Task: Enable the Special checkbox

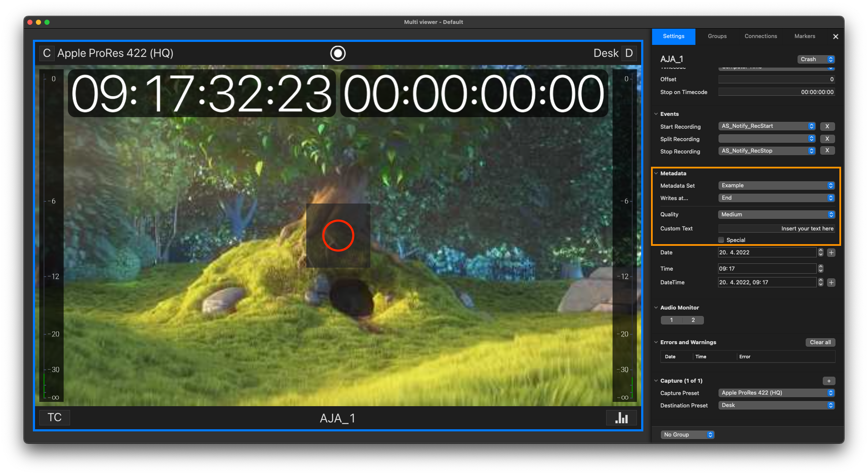Action: [721, 240]
